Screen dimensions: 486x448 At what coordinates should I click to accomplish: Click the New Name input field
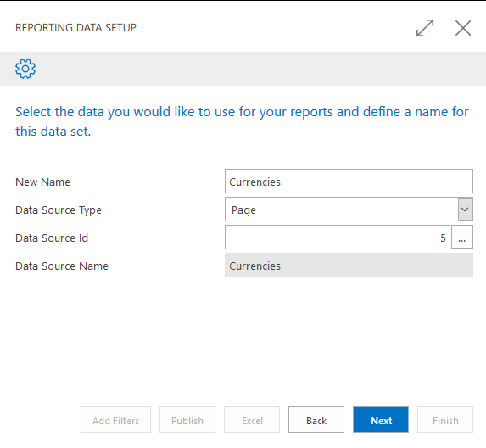pos(349,182)
